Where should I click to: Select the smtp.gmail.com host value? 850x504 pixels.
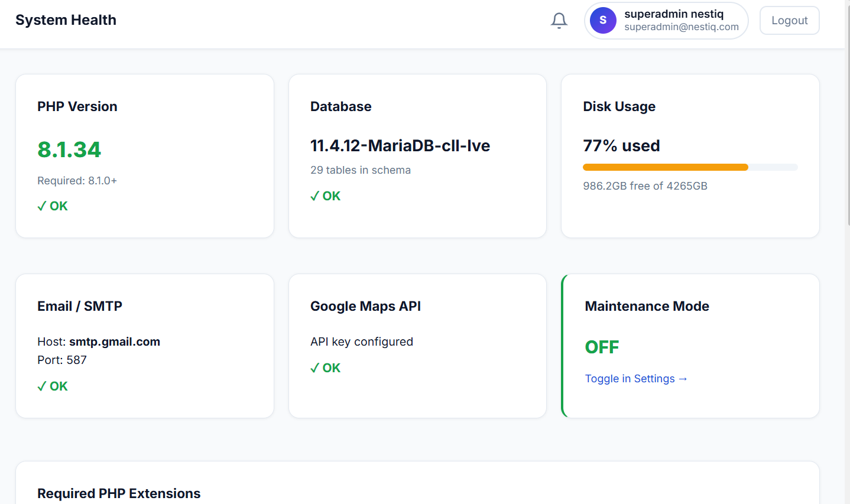(x=115, y=342)
